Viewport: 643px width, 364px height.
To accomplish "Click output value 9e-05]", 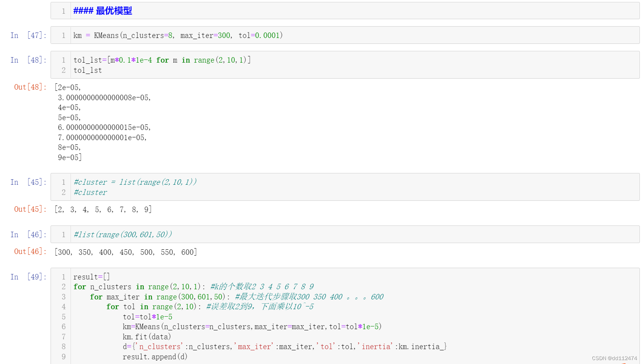I will point(70,157).
